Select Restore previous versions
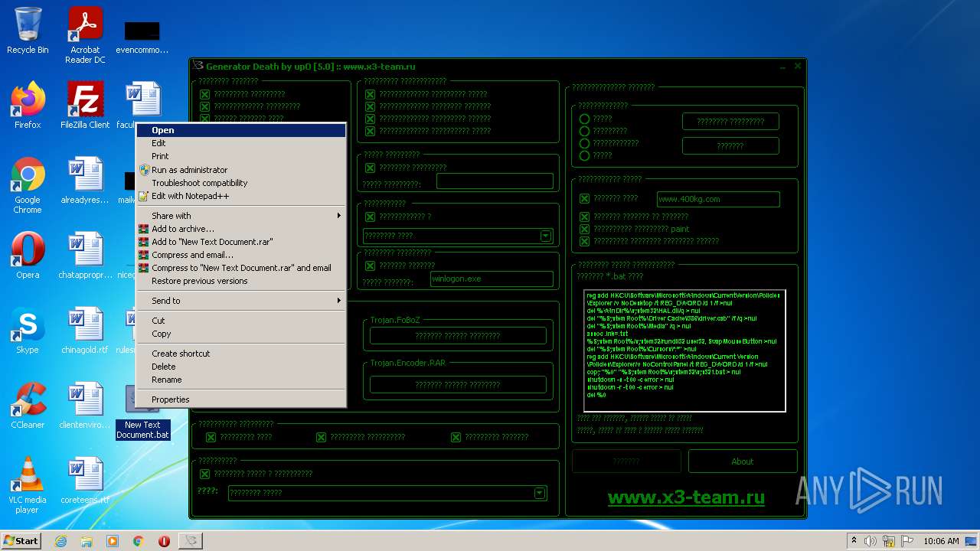The width and height of the screenshot is (980, 551). click(x=241, y=281)
